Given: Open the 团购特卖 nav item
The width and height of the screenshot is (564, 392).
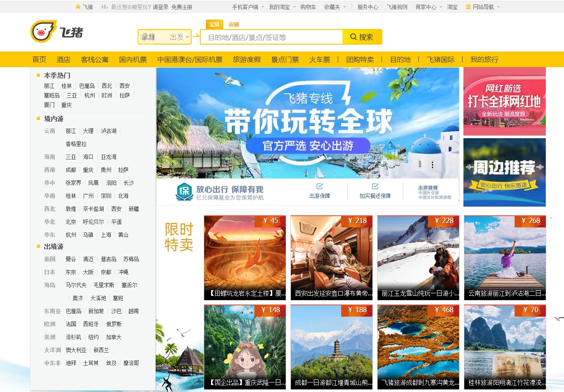Looking at the screenshot, I should coord(360,60).
